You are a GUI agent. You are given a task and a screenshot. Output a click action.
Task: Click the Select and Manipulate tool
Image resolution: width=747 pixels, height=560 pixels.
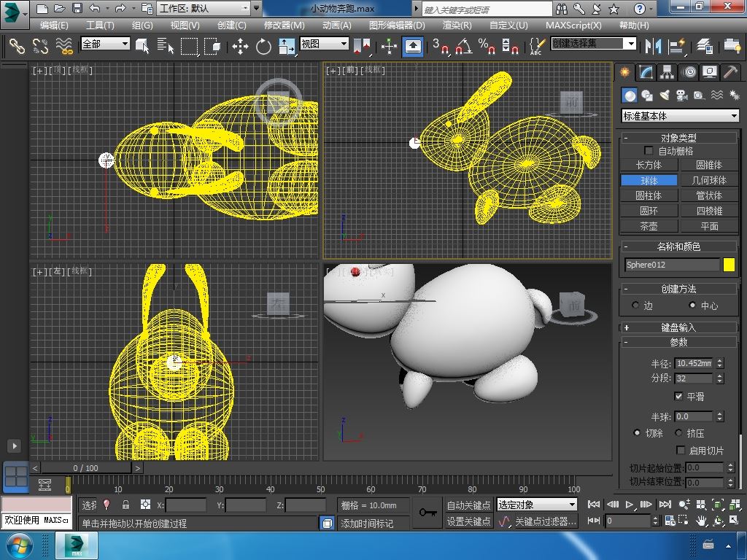tap(390, 46)
